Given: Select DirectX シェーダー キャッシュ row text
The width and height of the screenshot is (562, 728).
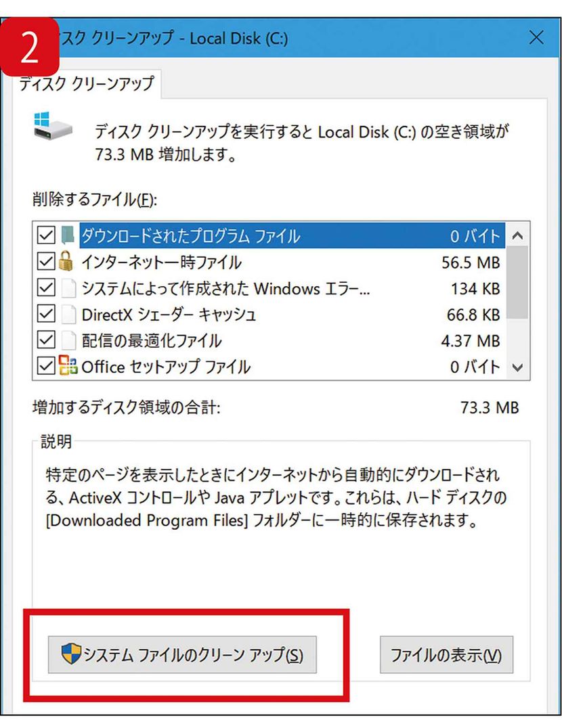Looking at the screenshot, I should (x=169, y=315).
